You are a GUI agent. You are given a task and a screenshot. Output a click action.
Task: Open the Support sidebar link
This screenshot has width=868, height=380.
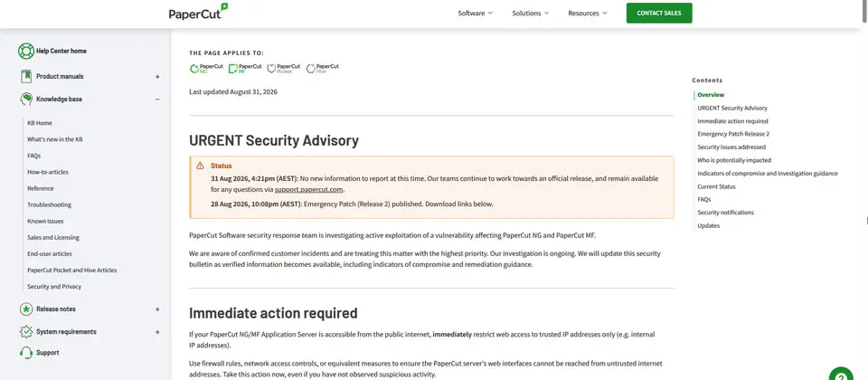48,353
